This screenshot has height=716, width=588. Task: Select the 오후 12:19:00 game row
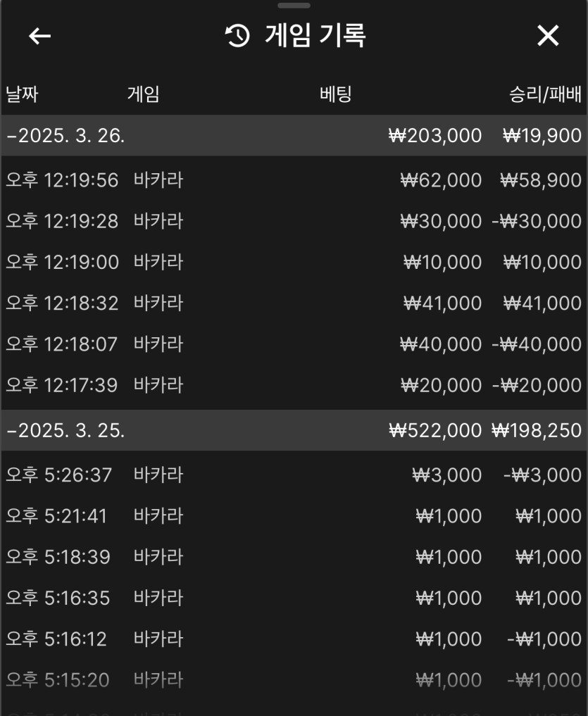coord(294,262)
